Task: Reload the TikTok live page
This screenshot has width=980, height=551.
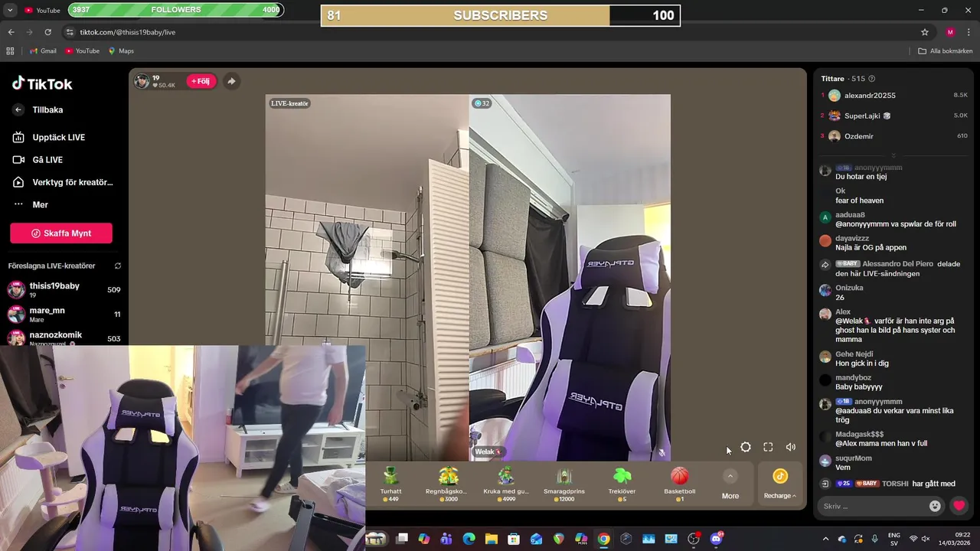Action: (47, 32)
